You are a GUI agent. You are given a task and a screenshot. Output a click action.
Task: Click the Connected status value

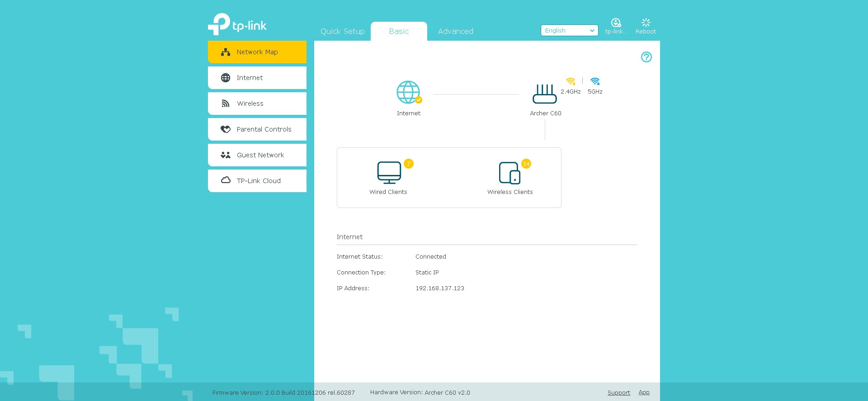coord(431,256)
